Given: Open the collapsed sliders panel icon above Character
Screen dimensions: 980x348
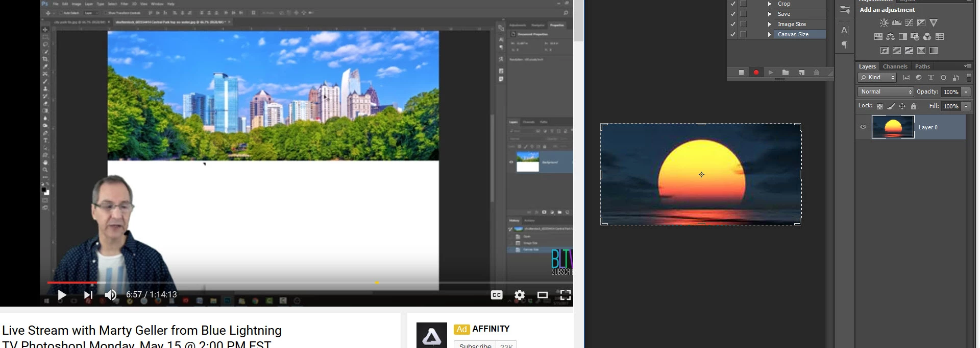Looking at the screenshot, I should [845, 10].
